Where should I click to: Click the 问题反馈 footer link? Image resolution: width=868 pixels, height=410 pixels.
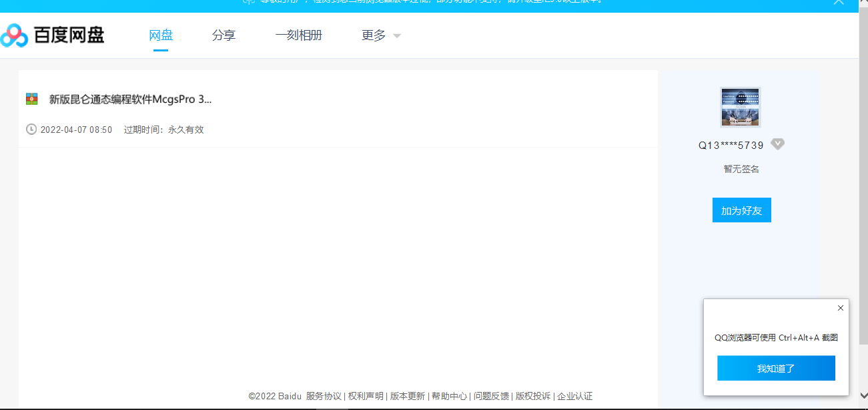point(491,396)
